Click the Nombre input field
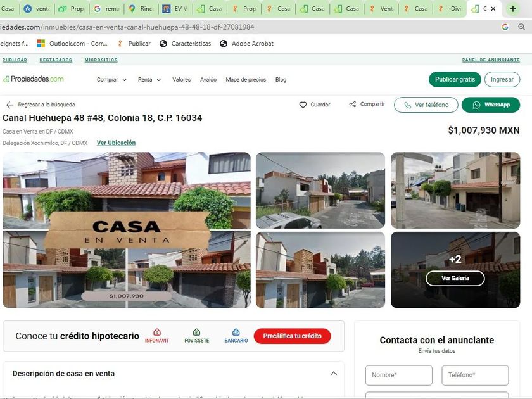Viewport: 532px width, 399px height. 398,375
